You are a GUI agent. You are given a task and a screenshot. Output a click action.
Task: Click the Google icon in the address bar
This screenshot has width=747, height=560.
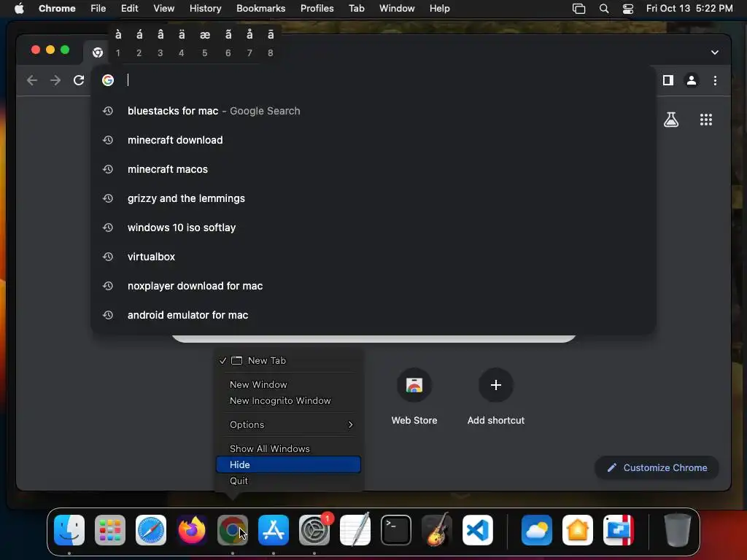(x=108, y=80)
